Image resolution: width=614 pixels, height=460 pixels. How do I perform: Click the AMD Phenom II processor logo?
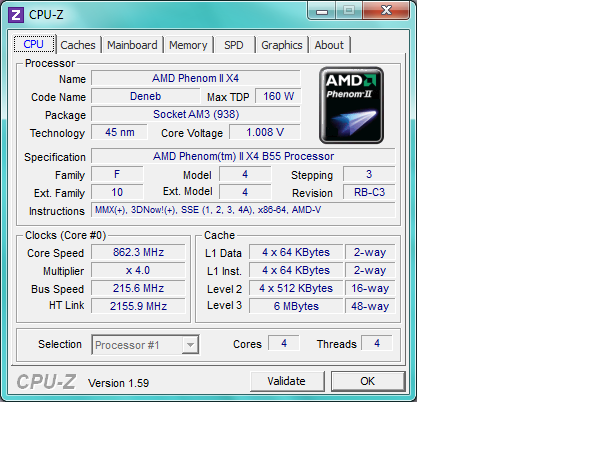pos(351,105)
